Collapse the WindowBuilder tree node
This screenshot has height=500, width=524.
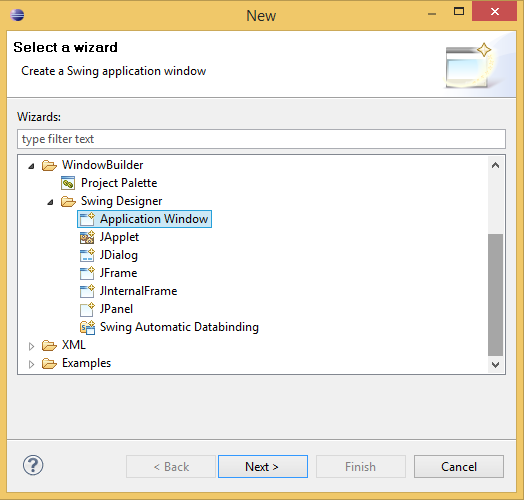pos(31,166)
